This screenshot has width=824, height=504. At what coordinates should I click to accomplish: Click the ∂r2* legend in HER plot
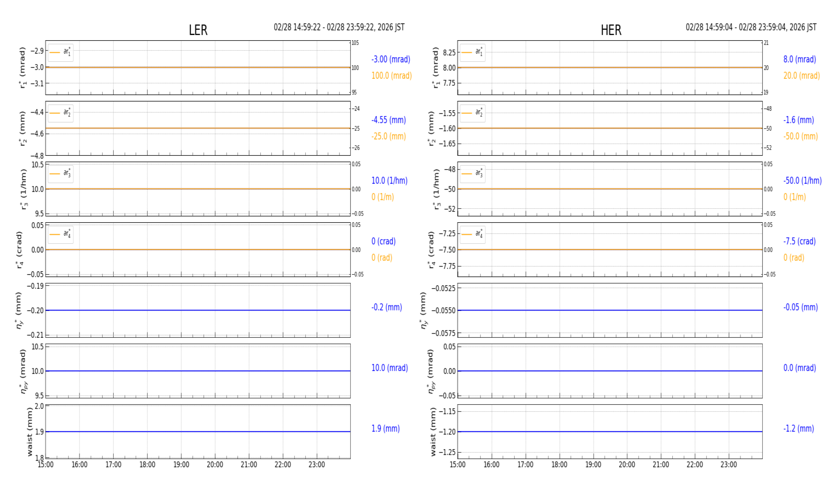pos(472,113)
